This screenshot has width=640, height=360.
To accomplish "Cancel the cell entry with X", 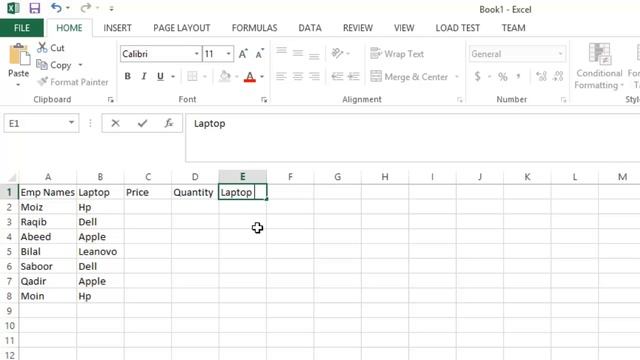I will coord(116,123).
